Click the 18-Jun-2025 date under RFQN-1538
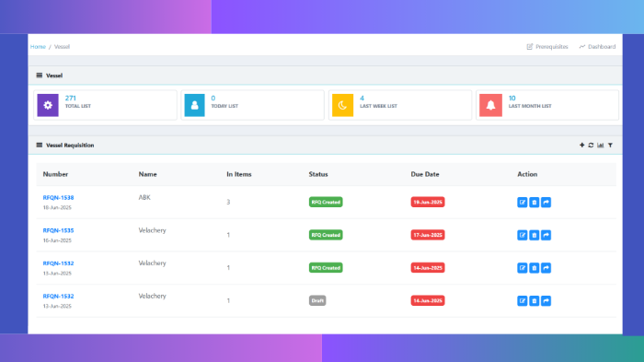The image size is (644, 362). (57, 207)
